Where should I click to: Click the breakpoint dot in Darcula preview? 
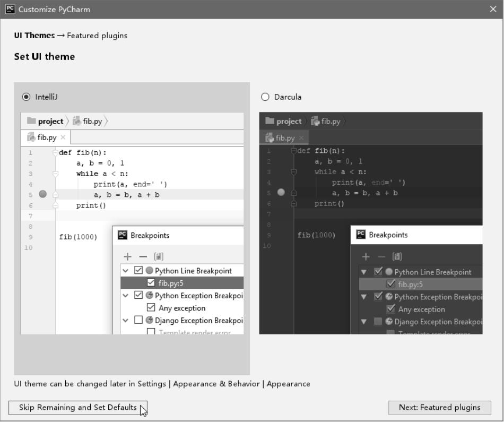[x=281, y=192]
